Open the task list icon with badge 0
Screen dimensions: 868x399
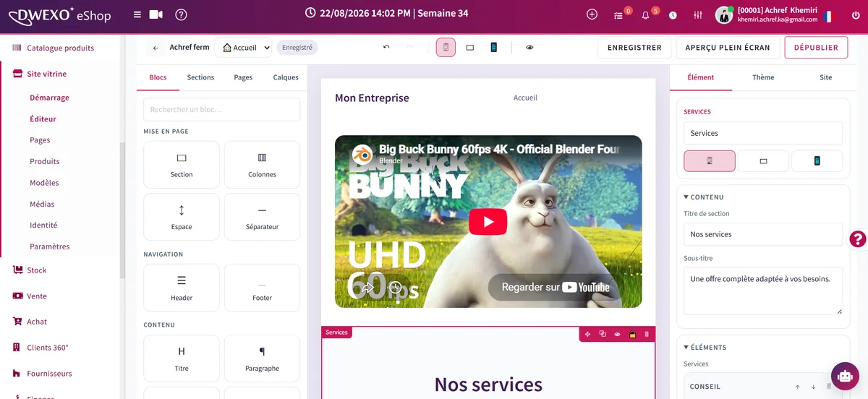pyautogui.click(x=618, y=15)
